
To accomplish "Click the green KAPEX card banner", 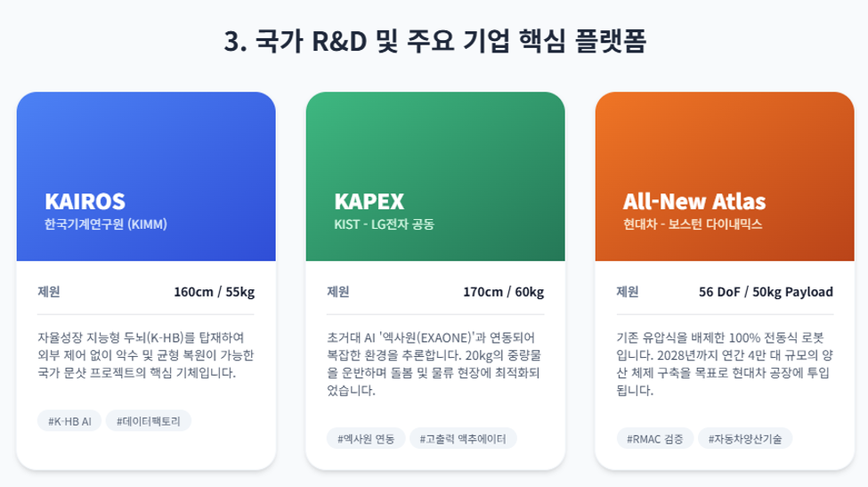I will [x=435, y=176].
